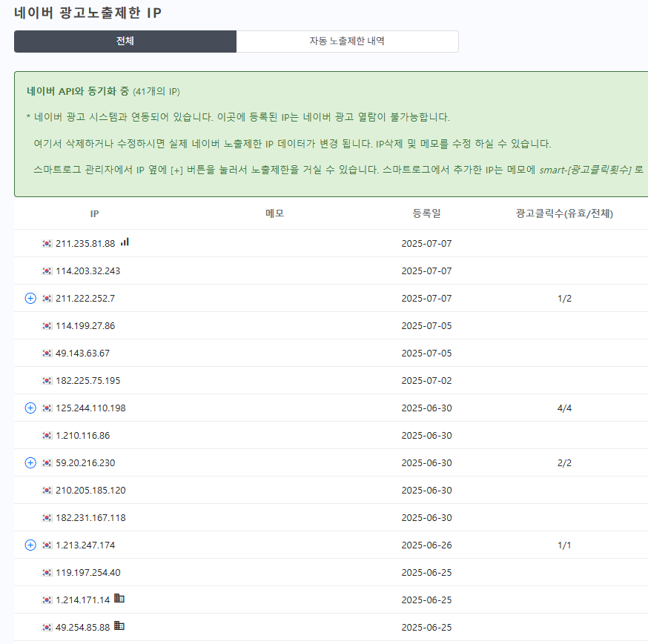The image size is (648, 644).
Task: Select the 등록일 column header
Action: (x=426, y=213)
